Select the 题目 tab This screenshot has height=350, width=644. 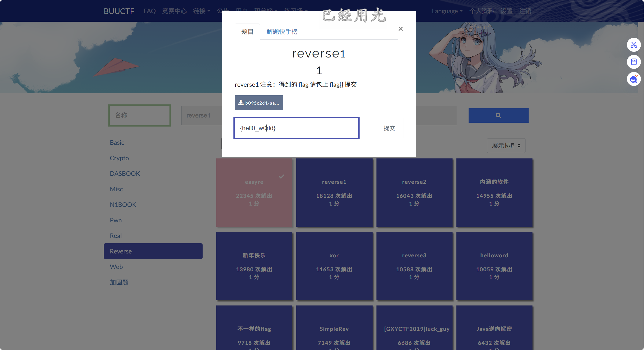(x=247, y=32)
